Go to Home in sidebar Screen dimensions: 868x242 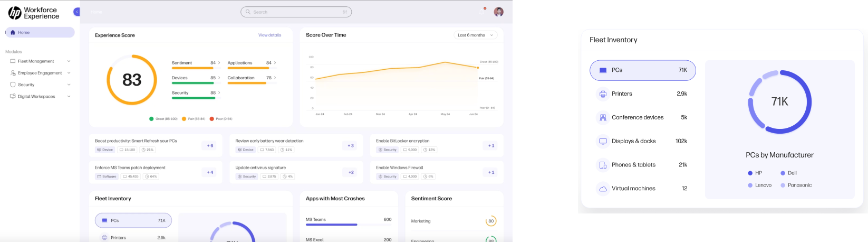(x=40, y=33)
